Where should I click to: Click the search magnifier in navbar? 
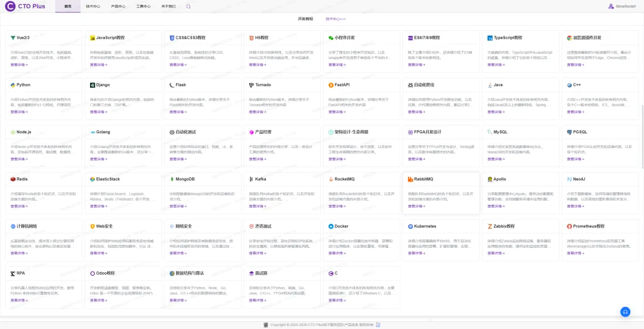(x=188, y=7)
